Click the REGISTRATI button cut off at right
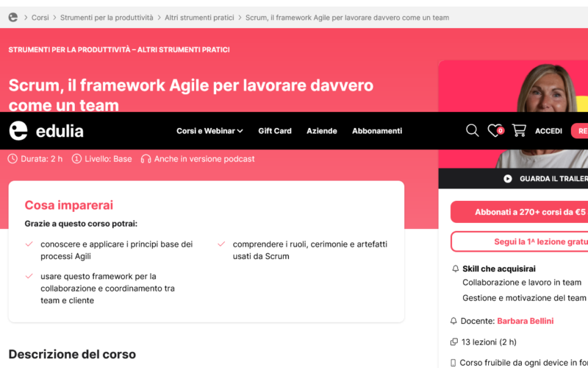The height and width of the screenshot is (368, 588). [x=579, y=131]
